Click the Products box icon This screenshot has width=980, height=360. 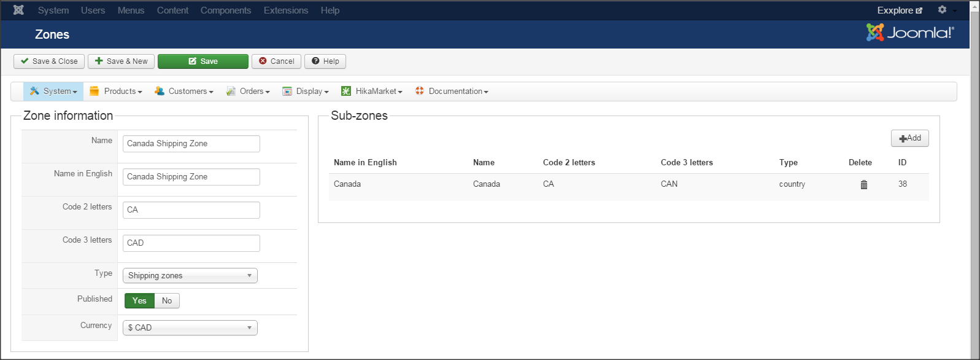click(94, 91)
